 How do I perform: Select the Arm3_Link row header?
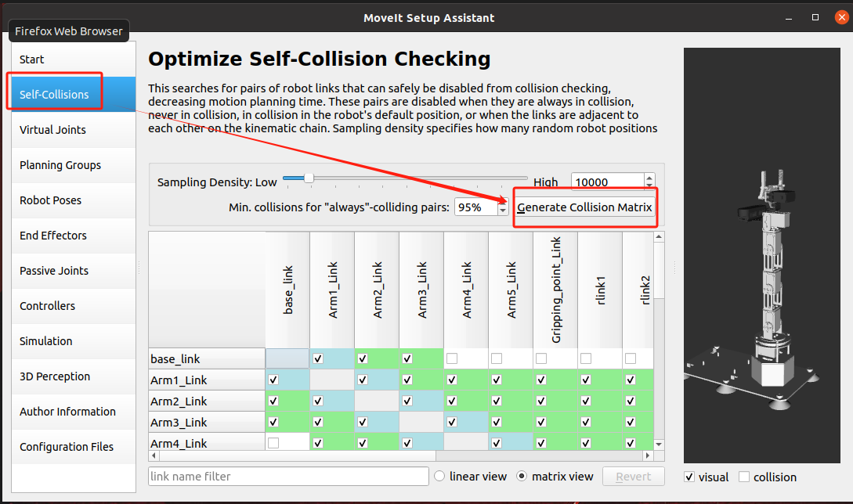(x=207, y=422)
